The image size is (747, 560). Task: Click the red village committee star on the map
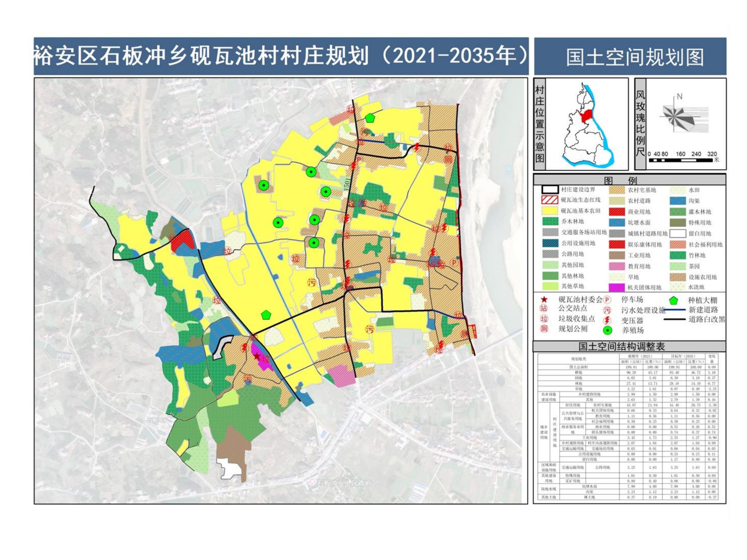[x=257, y=356]
